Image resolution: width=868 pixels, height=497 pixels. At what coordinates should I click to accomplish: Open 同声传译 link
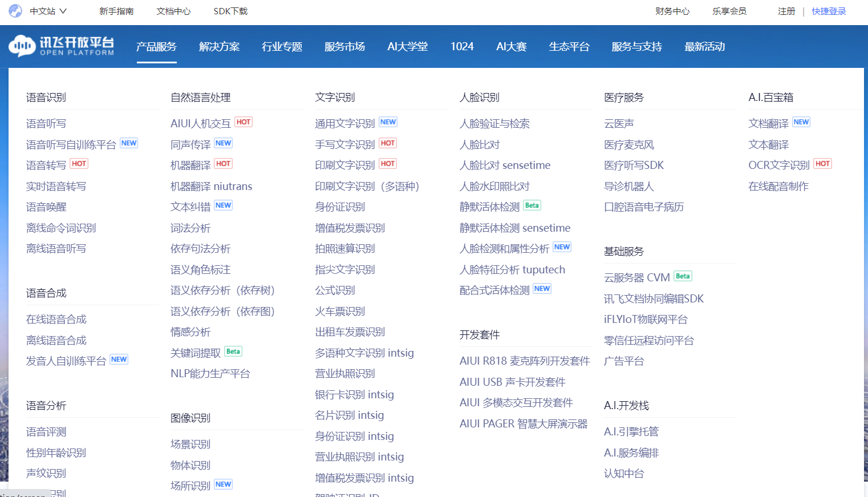190,144
